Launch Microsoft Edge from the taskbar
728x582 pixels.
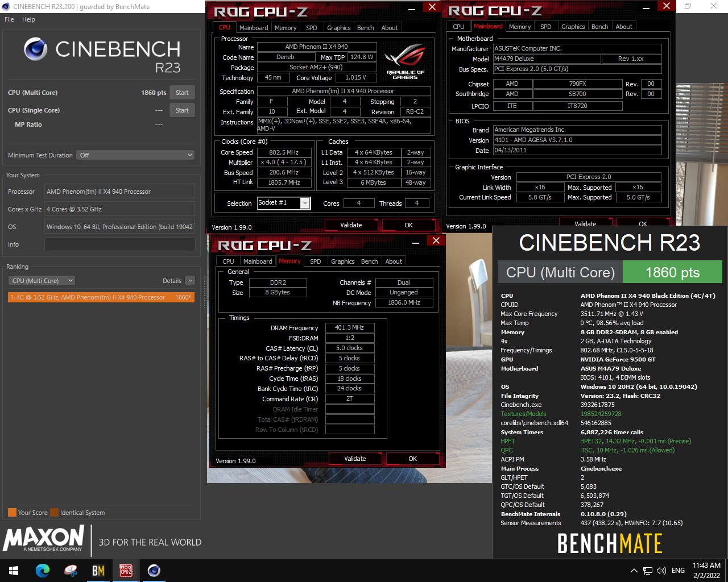point(42,570)
